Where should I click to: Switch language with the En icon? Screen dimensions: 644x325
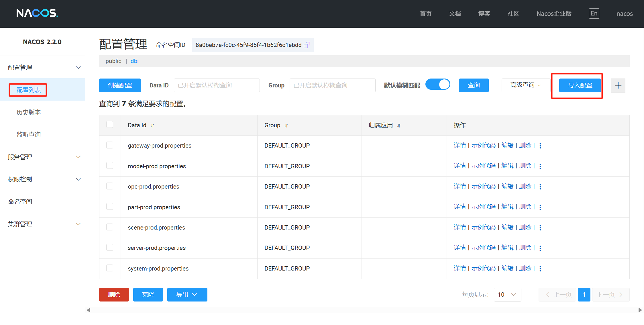point(594,13)
